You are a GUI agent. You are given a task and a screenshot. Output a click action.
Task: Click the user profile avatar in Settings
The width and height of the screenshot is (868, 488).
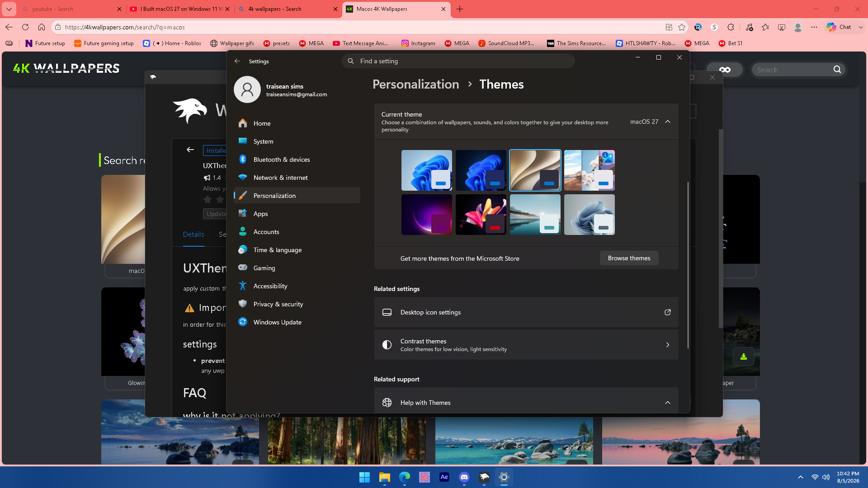pos(247,89)
